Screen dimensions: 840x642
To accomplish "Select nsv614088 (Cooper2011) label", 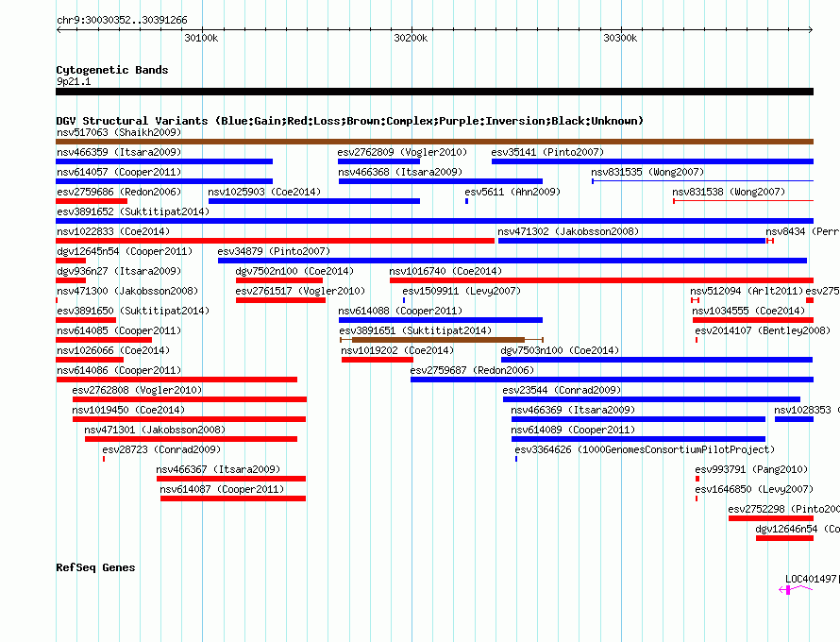I will tap(400, 311).
